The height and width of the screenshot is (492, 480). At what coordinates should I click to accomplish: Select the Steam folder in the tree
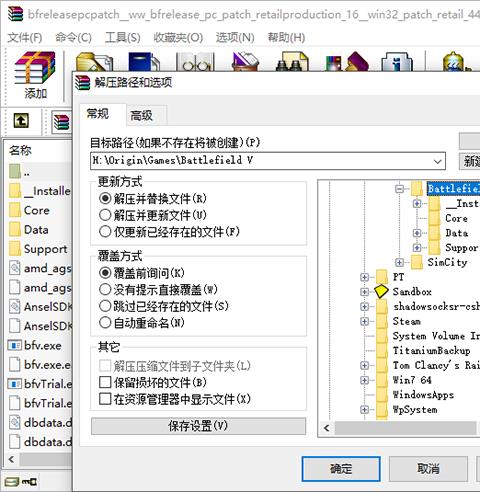coord(406,321)
